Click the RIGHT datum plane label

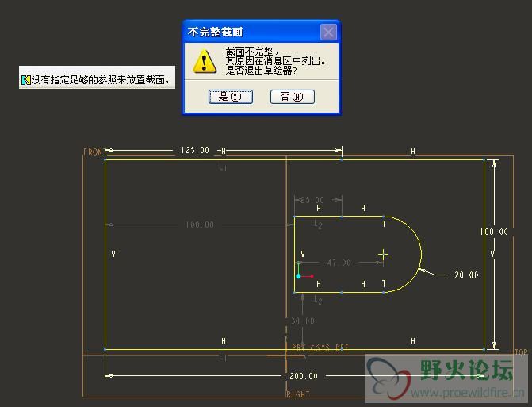pyautogui.click(x=297, y=394)
